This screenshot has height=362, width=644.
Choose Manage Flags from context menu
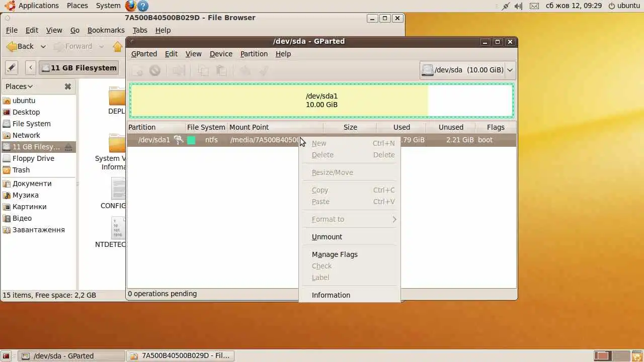point(351,254)
